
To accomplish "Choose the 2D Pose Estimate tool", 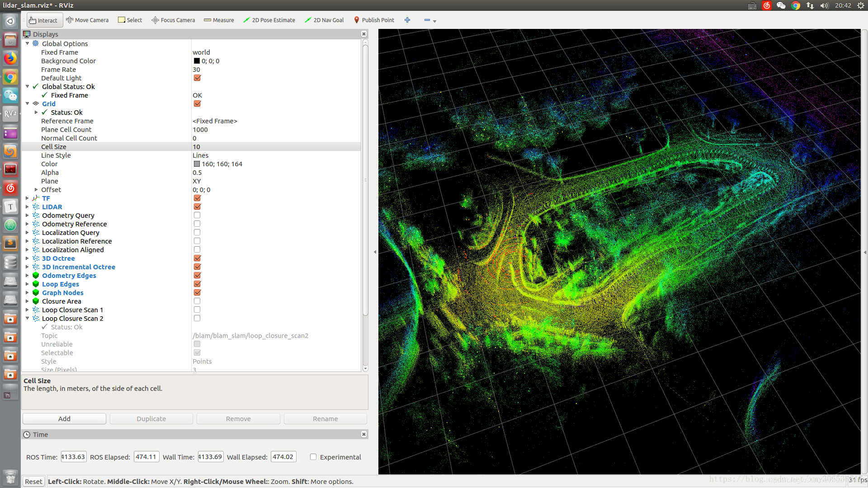I will [x=269, y=20].
